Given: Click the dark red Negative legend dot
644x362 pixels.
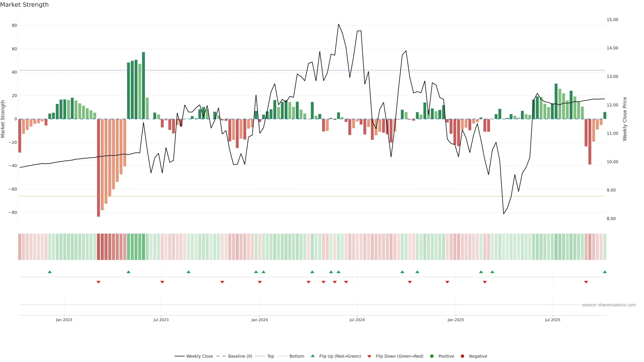Looking at the screenshot, I should click(462, 356).
